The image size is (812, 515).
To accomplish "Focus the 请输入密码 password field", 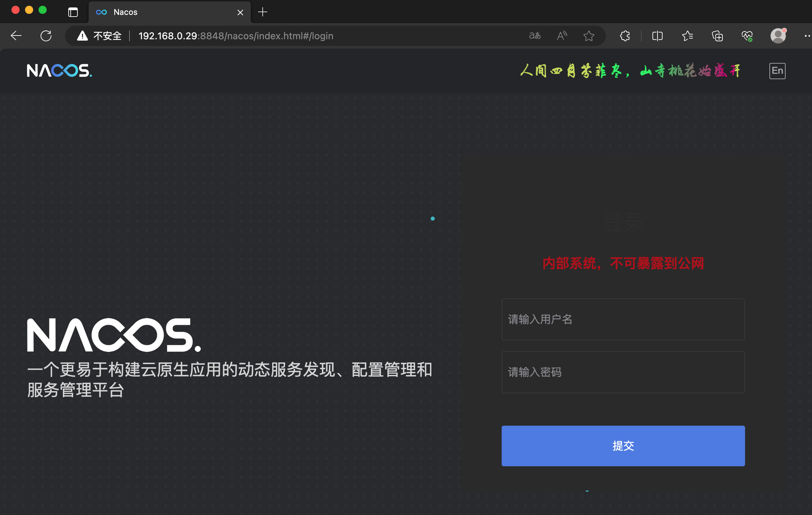I will coord(623,372).
